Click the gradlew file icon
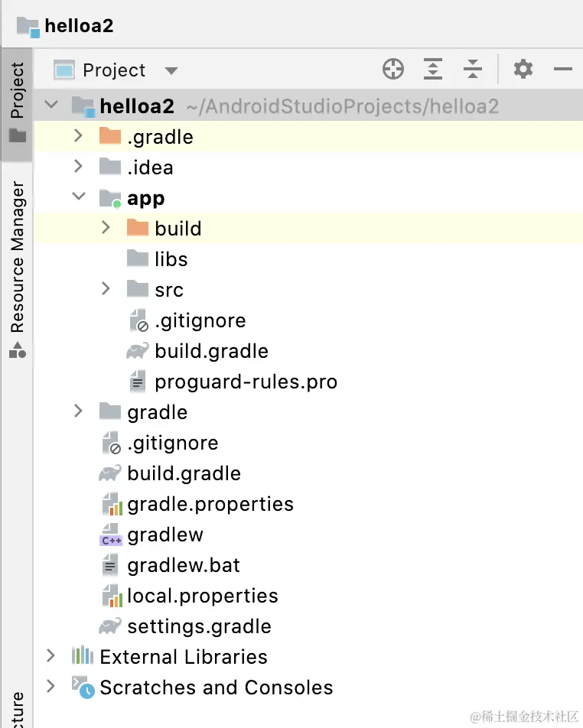583x728 pixels. pyautogui.click(x=112, y=535)
